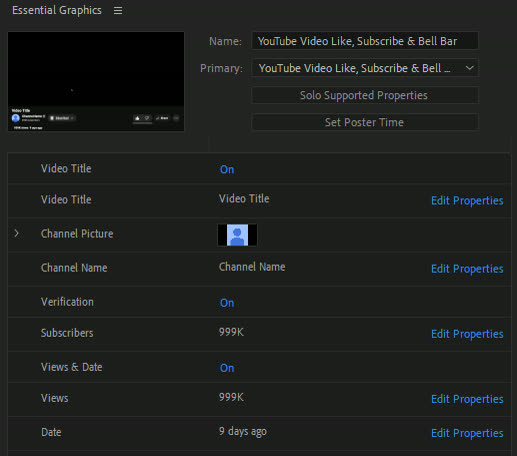
Task: Open the Primary graphic selection combo box
Action: [x=365, y=68]
